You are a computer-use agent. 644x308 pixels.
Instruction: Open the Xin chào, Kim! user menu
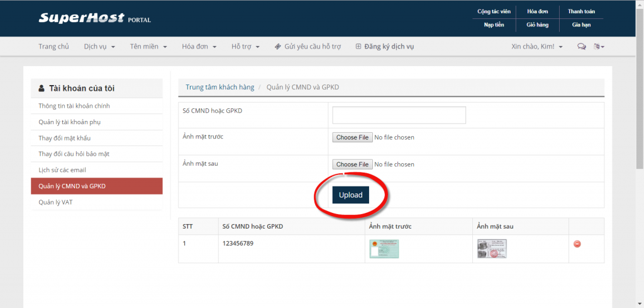[x=537, y=47]
